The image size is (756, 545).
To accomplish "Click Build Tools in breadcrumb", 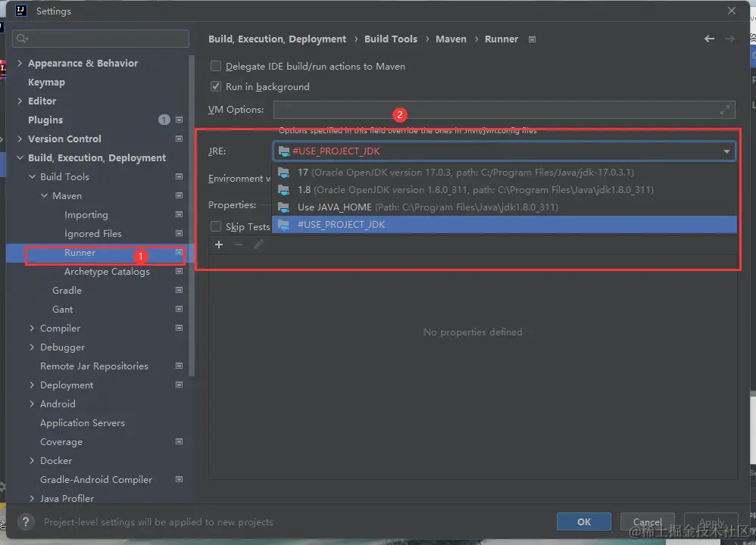I will 391,39.
